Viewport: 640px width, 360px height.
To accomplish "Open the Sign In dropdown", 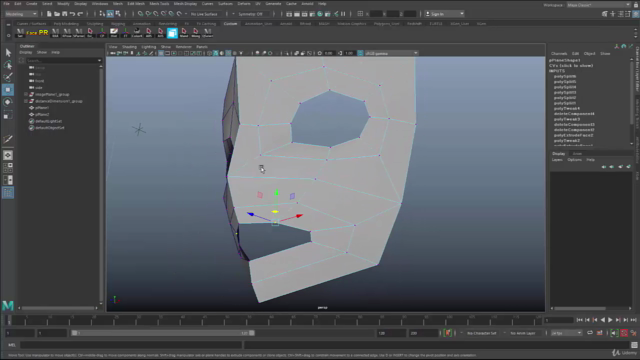I will [x=444, y=14].
